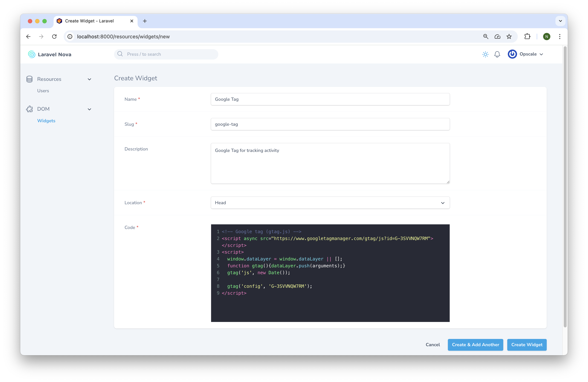Viewport: 588px width, 382px height.
Task: Toggle the light/dark theme sun icon
Action: click(485, 54)
